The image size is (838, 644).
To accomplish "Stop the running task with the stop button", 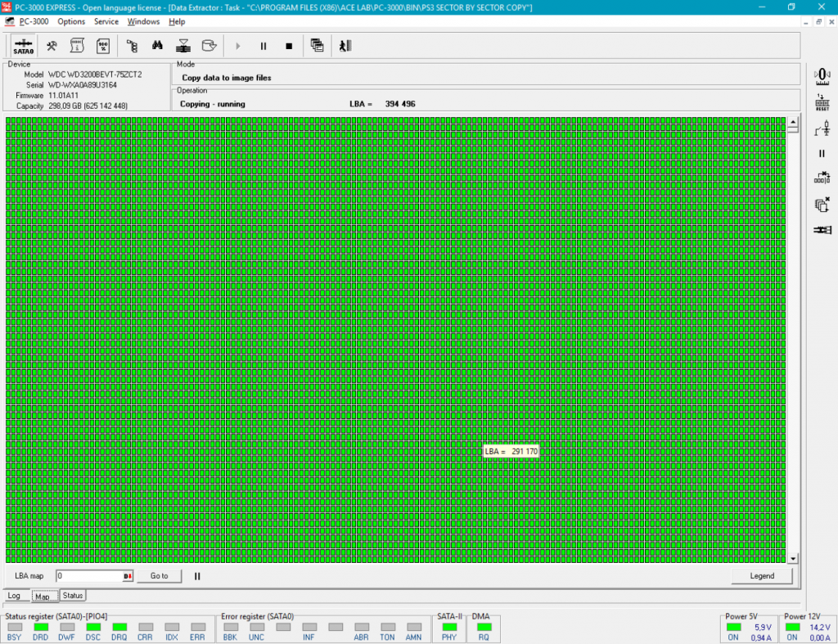I will tap(289, 47).
